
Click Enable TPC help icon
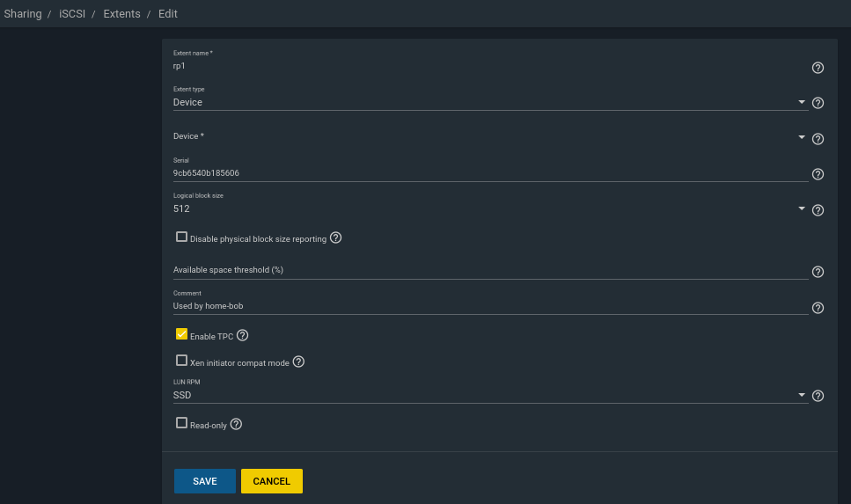coord(242,335)
